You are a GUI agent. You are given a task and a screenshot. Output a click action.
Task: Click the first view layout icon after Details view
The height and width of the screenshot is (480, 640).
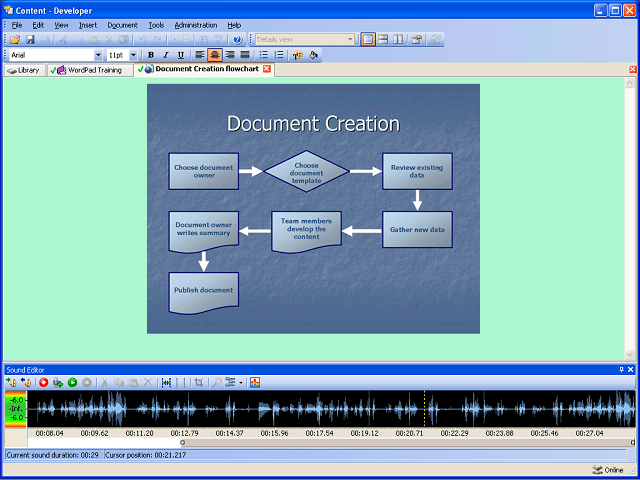[x=368, y=40]
